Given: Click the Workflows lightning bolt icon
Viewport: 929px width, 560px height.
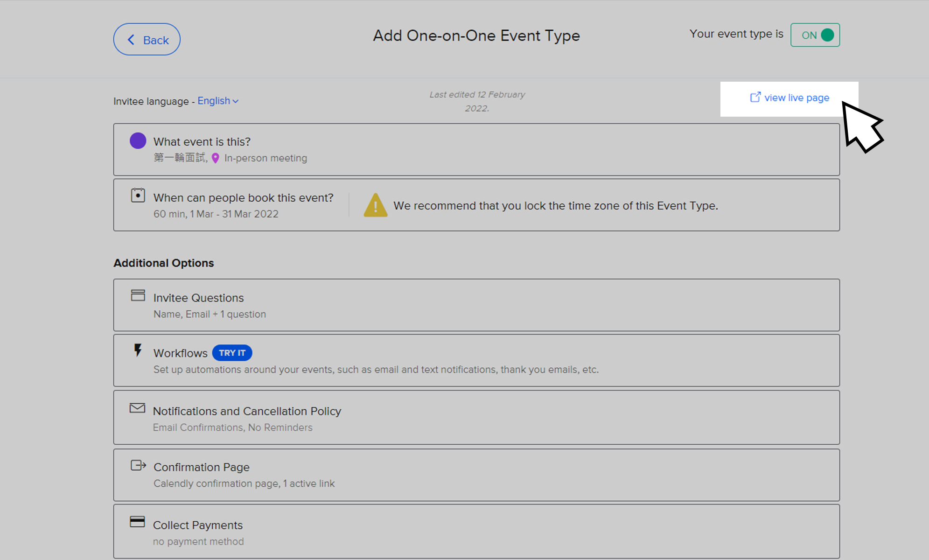Looking at the screenshot, I should [x=138, y=350].
